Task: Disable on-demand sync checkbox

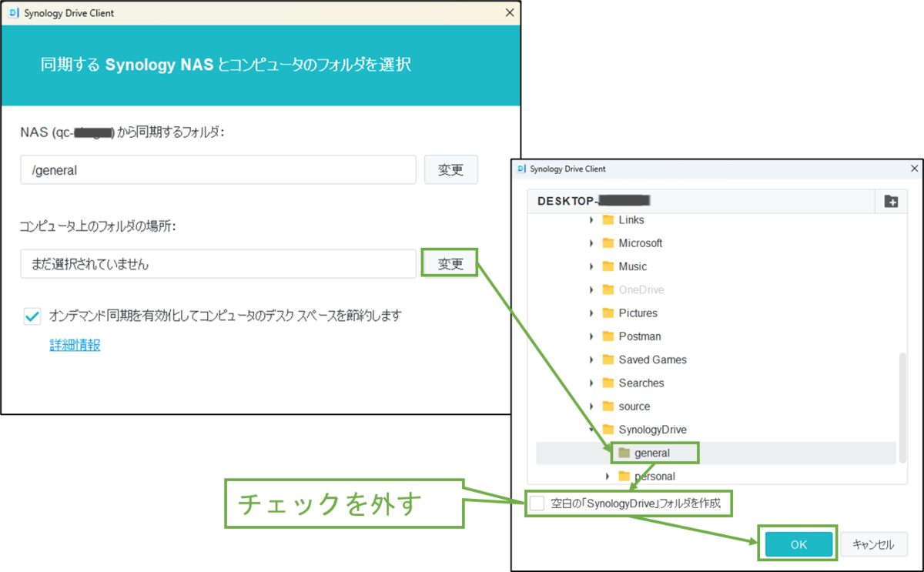Action: pyautogui.click(x=32, y=316)
